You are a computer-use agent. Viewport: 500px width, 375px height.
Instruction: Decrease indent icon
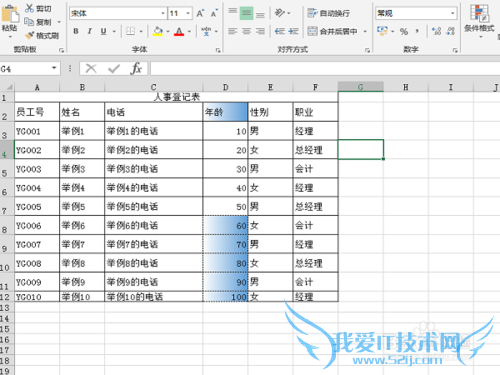(280, 31)
